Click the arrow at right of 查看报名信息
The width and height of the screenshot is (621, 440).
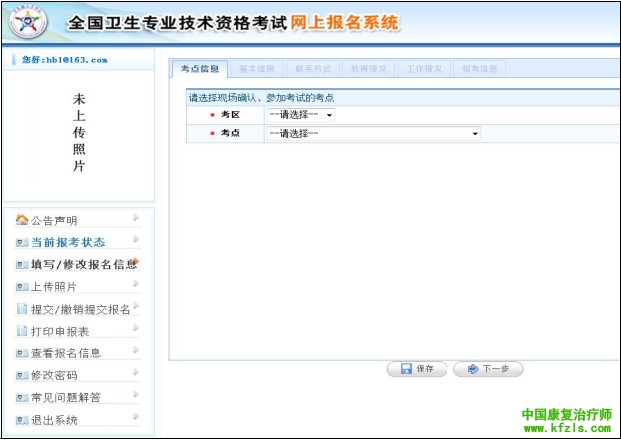pyautogui.click(x=136, y=351)
